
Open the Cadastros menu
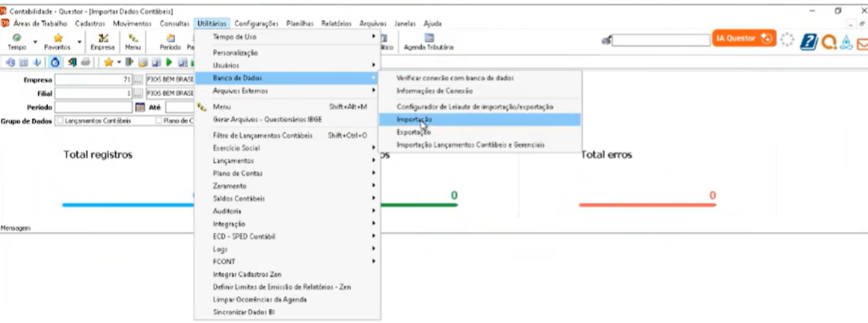[90, 24]
